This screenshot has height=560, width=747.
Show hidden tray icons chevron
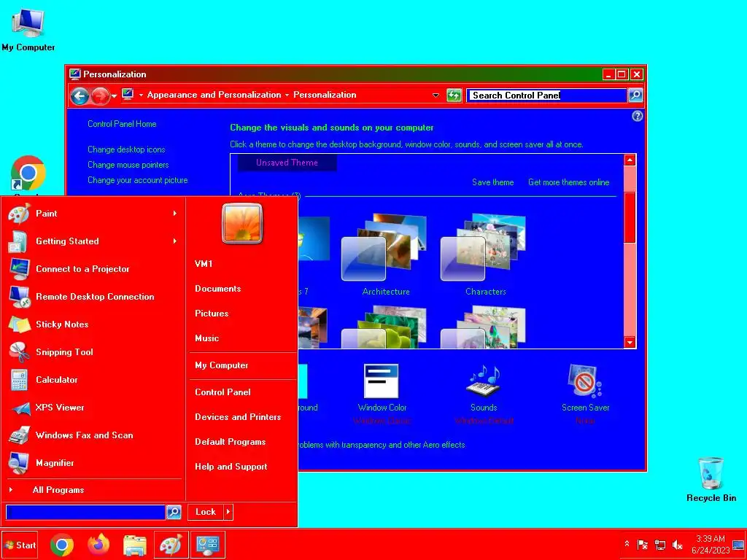tap(627, 544)
